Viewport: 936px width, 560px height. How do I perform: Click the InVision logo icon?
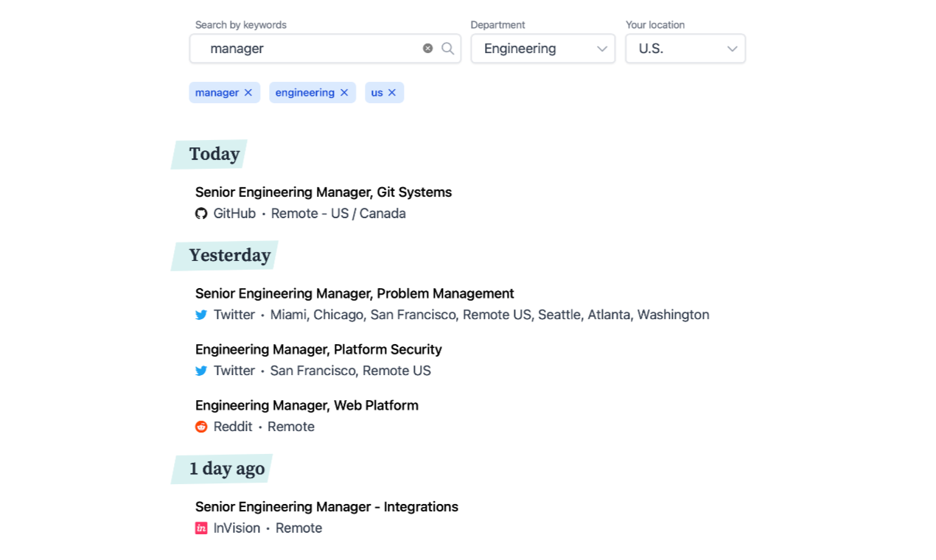[201, 528]
